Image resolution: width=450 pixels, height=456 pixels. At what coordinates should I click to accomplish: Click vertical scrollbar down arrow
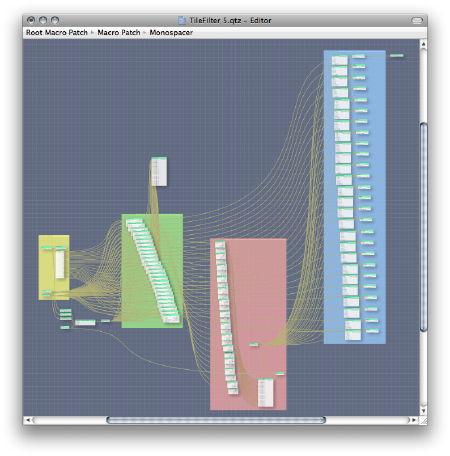pyautogui.click(x=423, y=411)
